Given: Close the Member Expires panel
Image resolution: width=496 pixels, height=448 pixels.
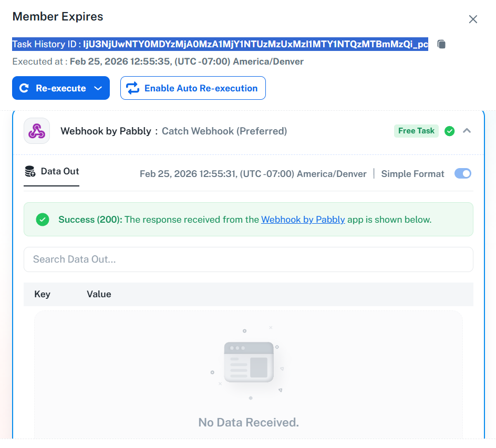Looking at the screenshot, I should (473, 19).
